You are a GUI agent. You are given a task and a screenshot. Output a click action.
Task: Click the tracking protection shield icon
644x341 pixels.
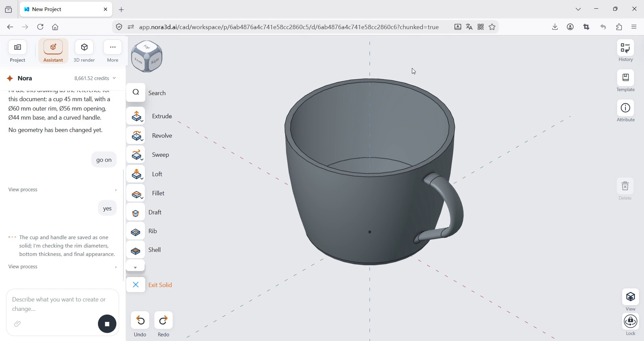pyautogui.click(x=119, y=27)
